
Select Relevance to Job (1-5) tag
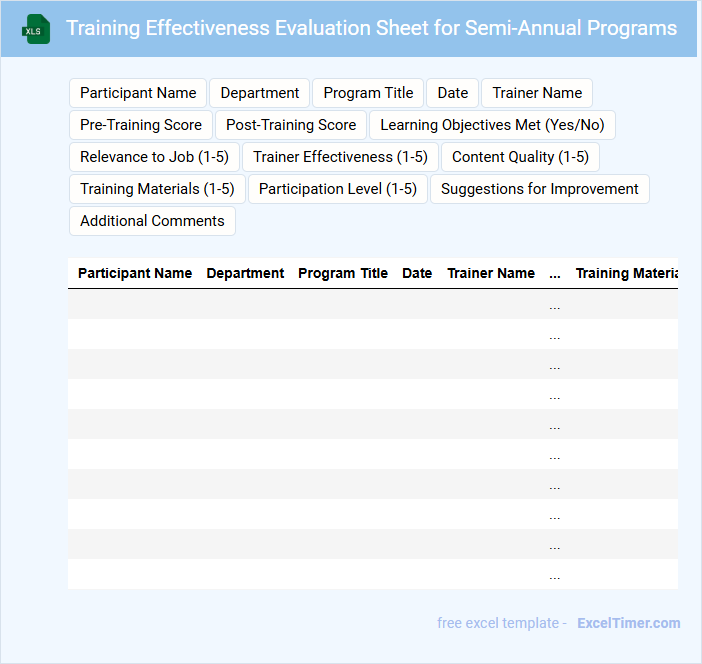(x=154, y=157)
